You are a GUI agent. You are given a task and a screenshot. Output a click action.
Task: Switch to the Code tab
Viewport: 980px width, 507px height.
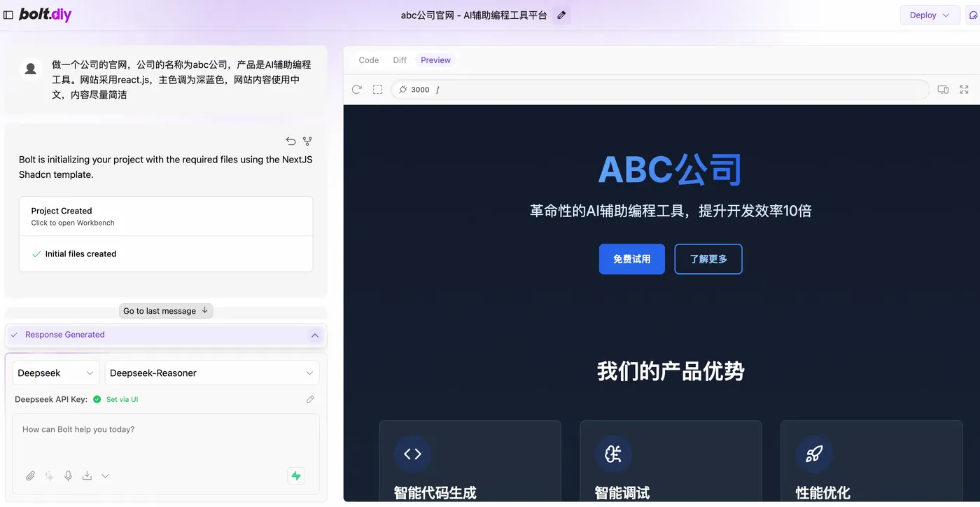tap(369, 60)
